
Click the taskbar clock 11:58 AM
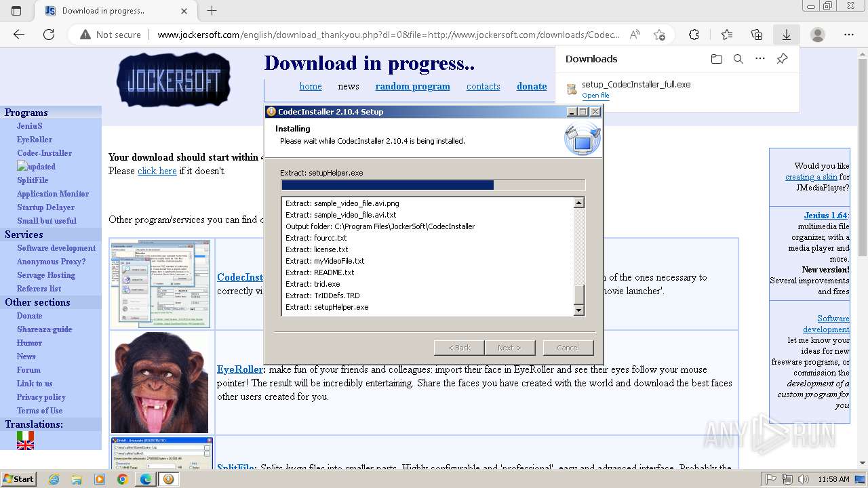833,479
